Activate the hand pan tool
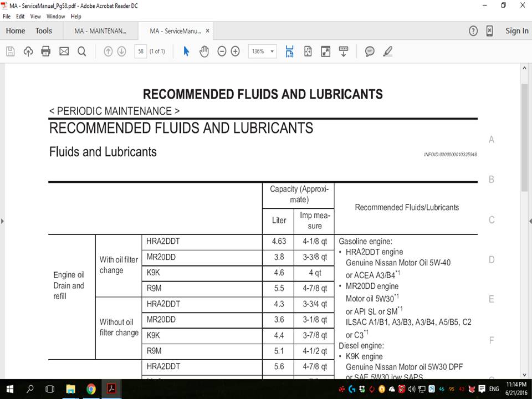 coord(204,52)
